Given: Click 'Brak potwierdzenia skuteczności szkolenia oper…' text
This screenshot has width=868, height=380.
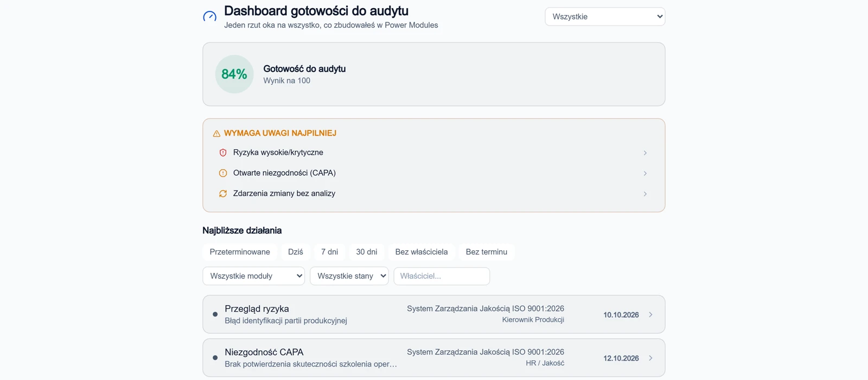Looking at the screenshot, I should click(311, 364).
